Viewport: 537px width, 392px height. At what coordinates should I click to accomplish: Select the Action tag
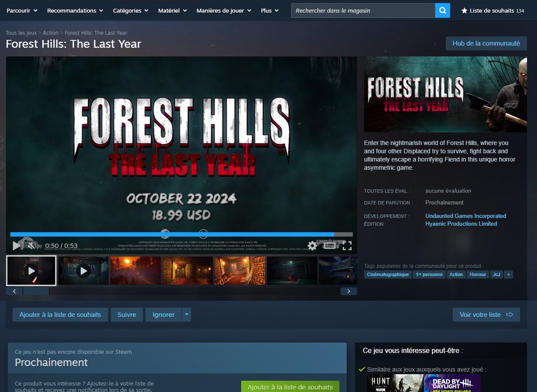pyautogui.click(x=456, y=274)
